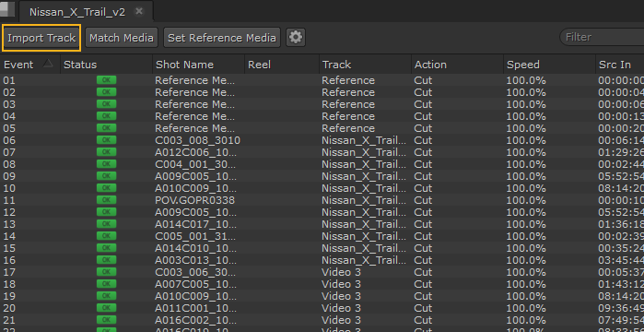Click the Match Media button
Viewport: 644px width, 332px height.
pyautogui.click(x=122, y=38)
